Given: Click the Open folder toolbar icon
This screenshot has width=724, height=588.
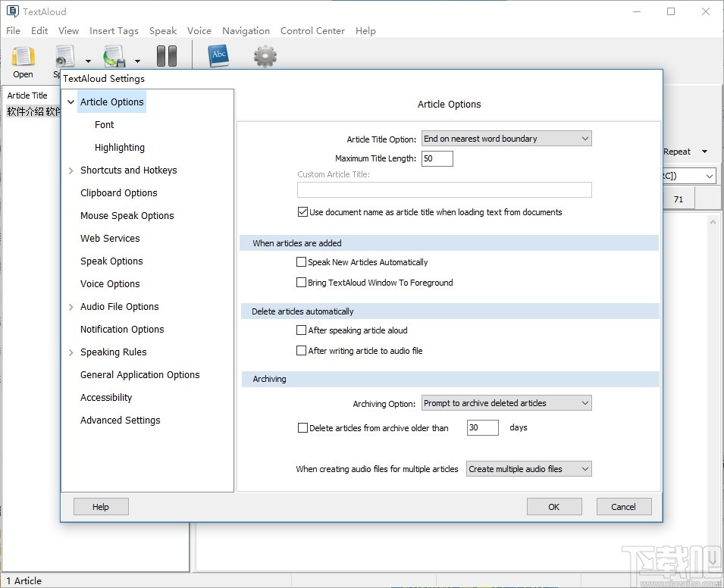Looking at the screenshot, I should click(23, 57).
